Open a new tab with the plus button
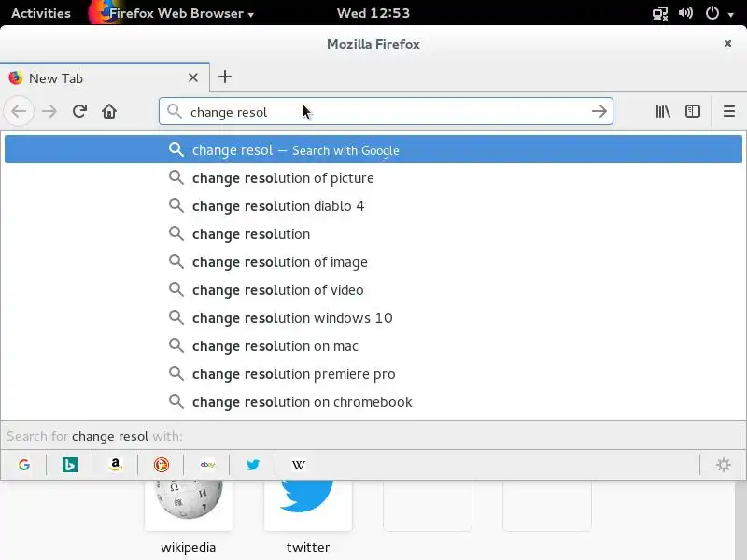 225,77
